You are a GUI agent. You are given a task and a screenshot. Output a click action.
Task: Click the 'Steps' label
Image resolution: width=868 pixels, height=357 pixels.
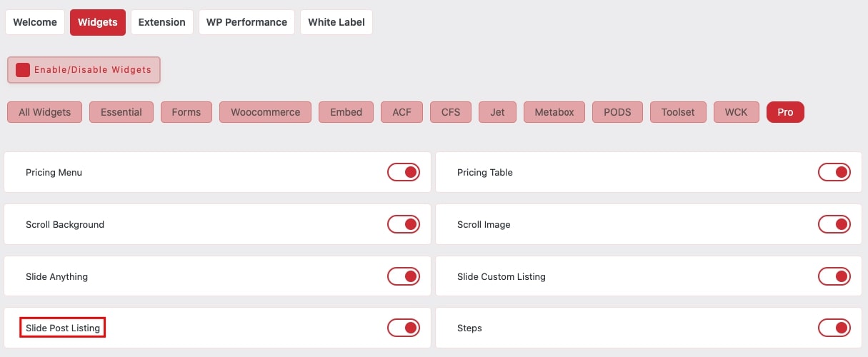(469, 328)
